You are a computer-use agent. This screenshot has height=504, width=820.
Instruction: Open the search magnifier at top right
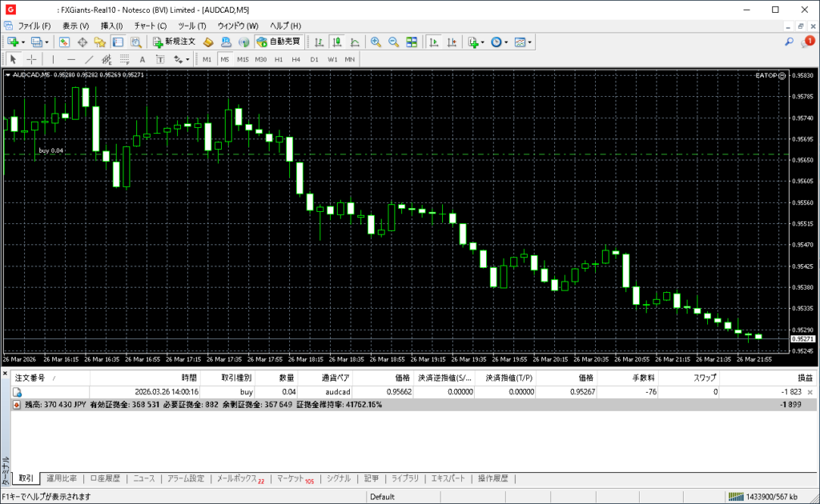tap(789, 42)
